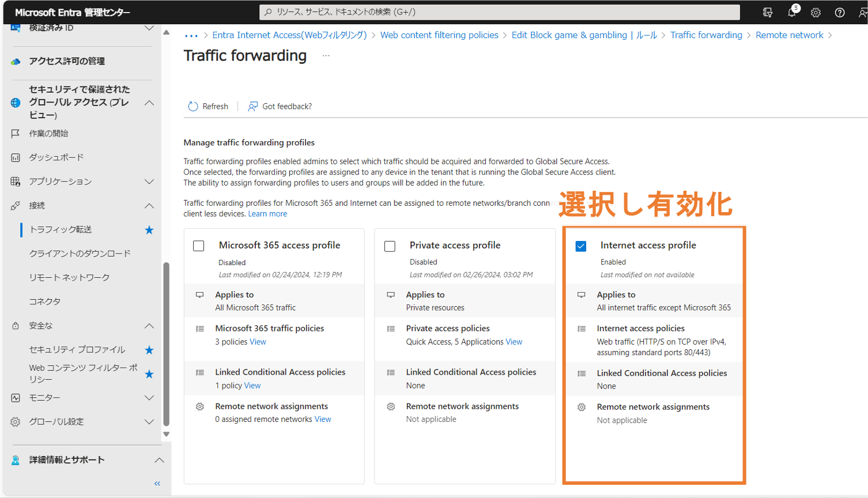Screen dimensions: 868x498
Task: Collapse the 安全な section chevron
Action: click(149, 326)
